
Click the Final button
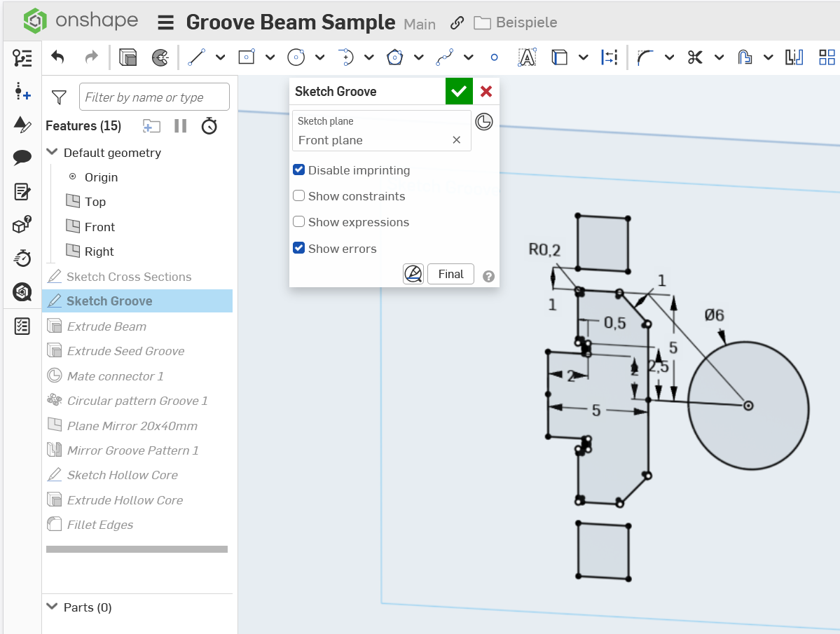click(x=450, y=274)
